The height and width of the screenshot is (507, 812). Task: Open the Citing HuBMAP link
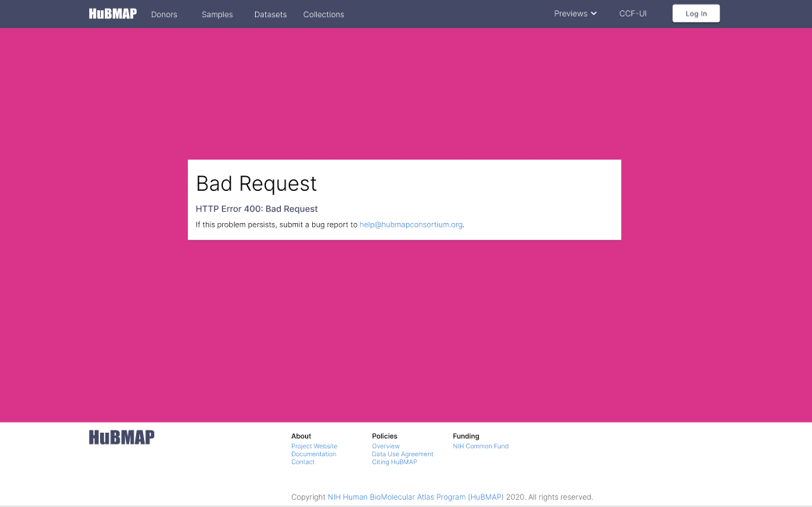click(x=393, y=462)
